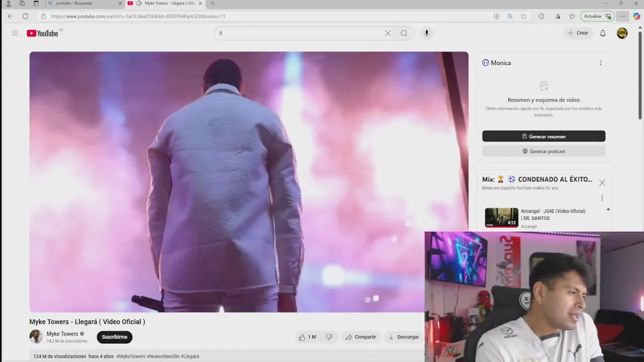Screen dimensions: 644x362
Task: Subscribe with the Suscribirme button
Action: click(115, 337)
